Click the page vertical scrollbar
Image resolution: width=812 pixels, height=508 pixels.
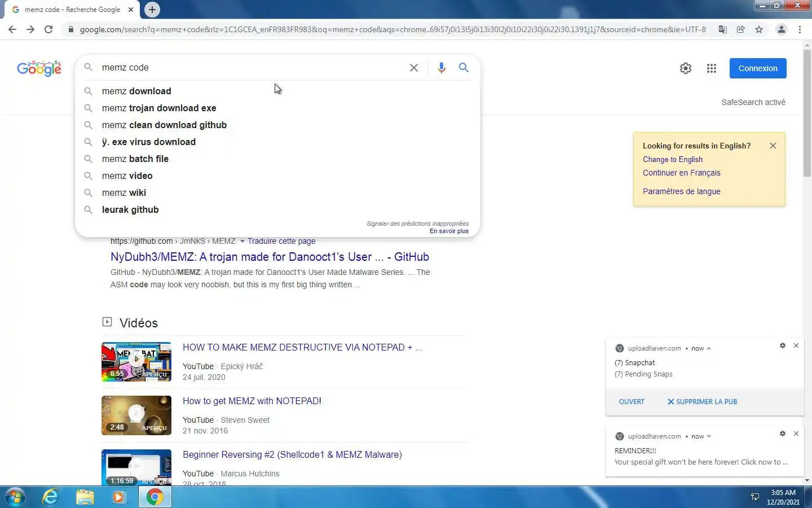[807, 113]
